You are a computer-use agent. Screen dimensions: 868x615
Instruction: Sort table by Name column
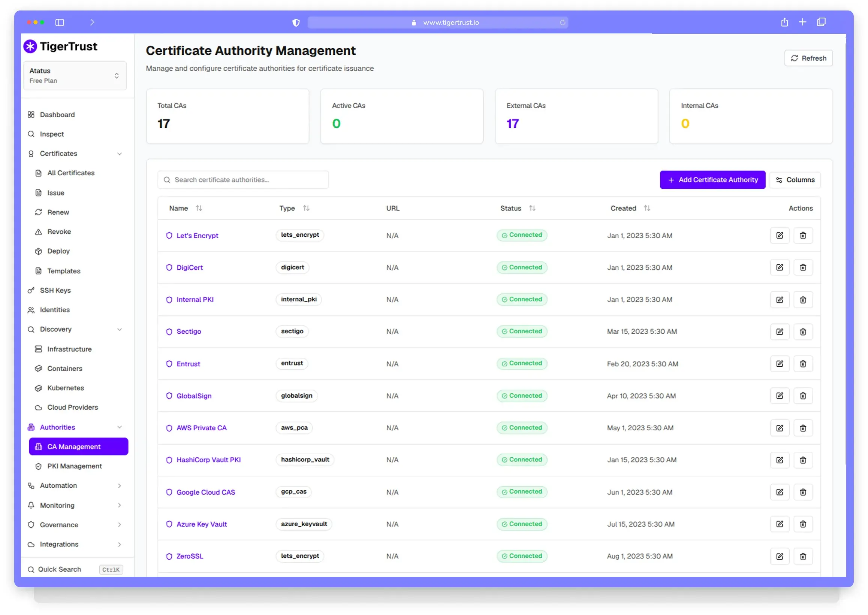199,208
